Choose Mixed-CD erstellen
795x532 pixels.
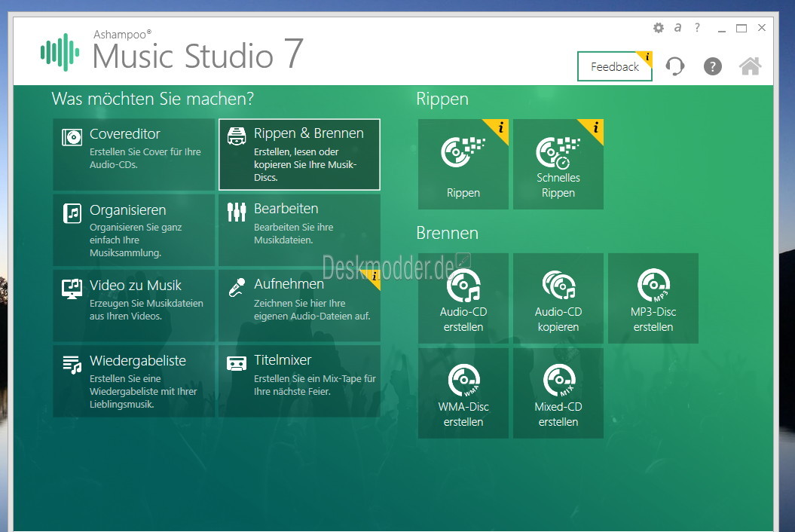[558, 393]
